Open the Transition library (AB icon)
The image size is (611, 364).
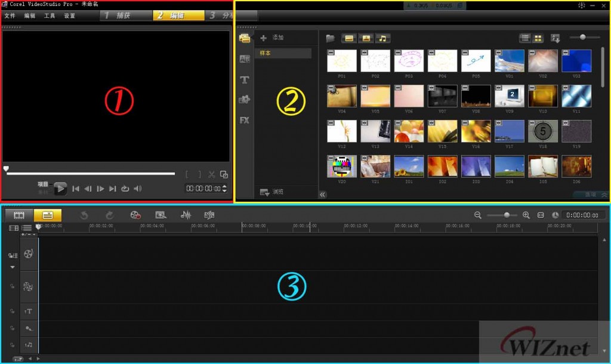(245, 59)
